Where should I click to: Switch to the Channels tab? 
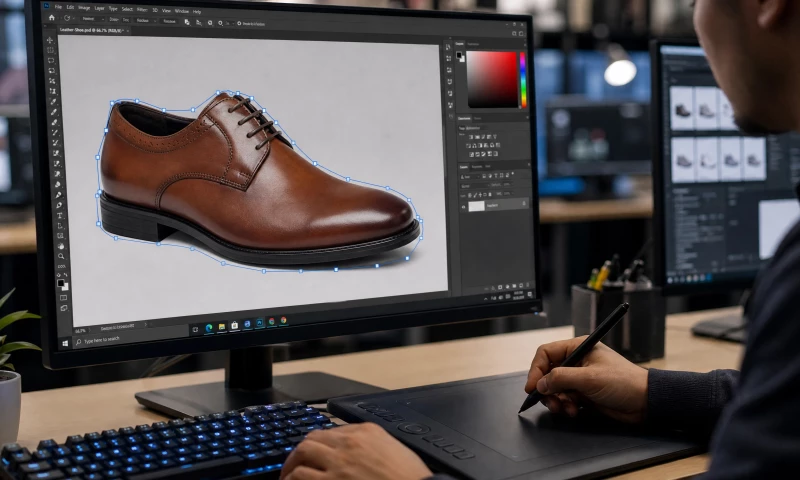[x=477, y=167]
